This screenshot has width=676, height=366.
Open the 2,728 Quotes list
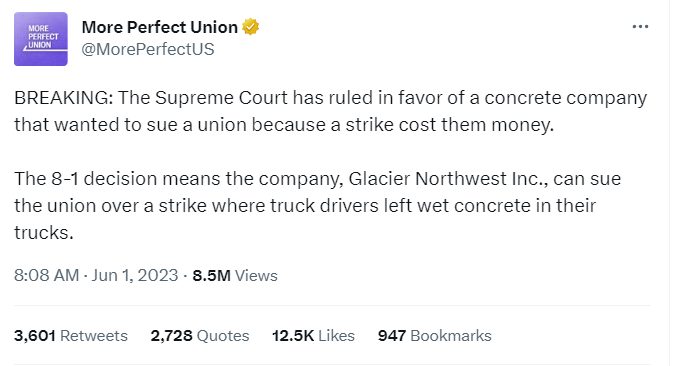point(200,335)
